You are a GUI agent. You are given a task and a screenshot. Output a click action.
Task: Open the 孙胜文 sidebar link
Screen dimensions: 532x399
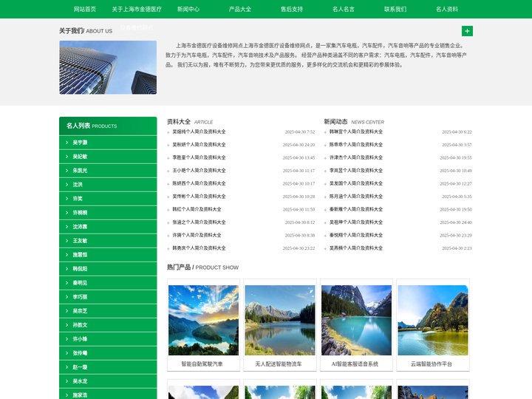[80, 325]
